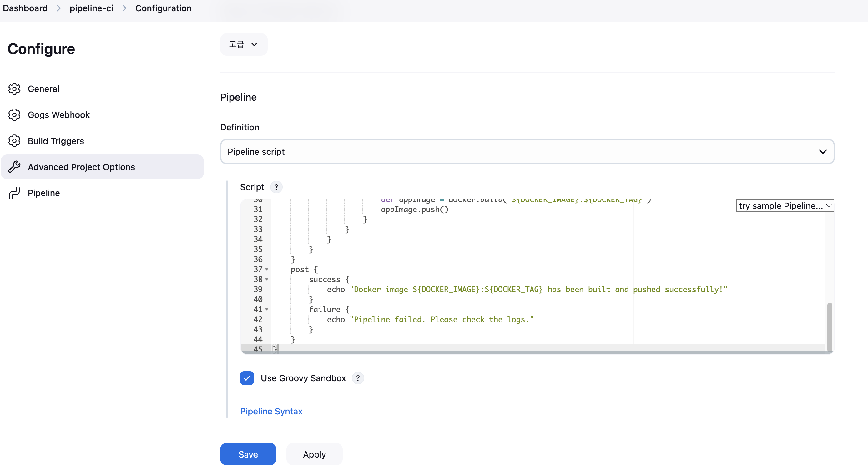Click the Build Triggers gear icon
Viewport: 868px width, 471px height.
(14, 141)
